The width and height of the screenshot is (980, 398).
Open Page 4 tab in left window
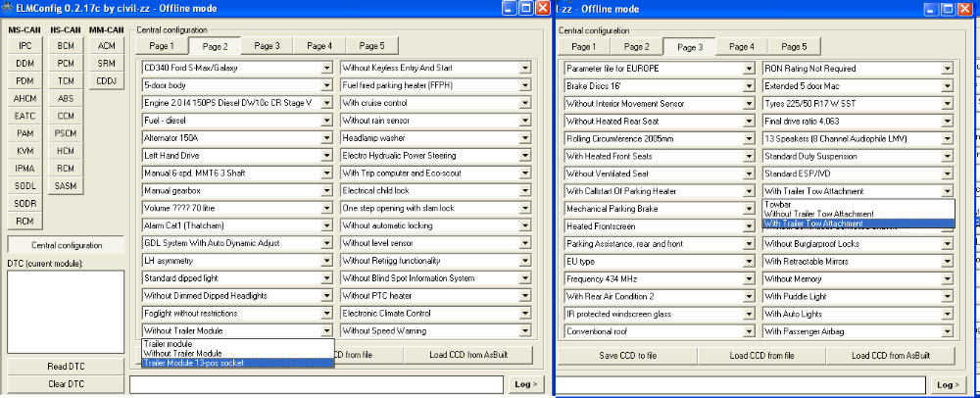tap(318, 46)
